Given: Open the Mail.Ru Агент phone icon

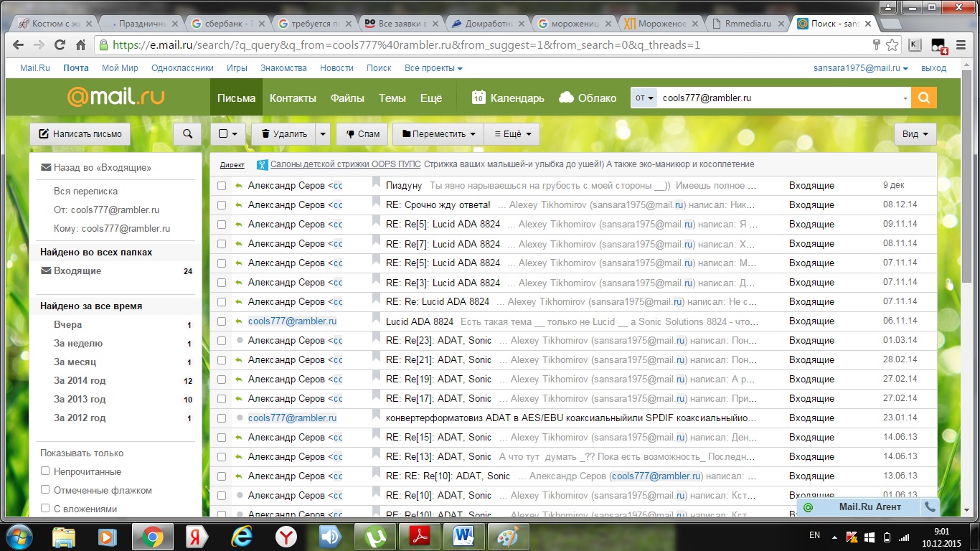Looking at the screenshot, I should 930,507.
